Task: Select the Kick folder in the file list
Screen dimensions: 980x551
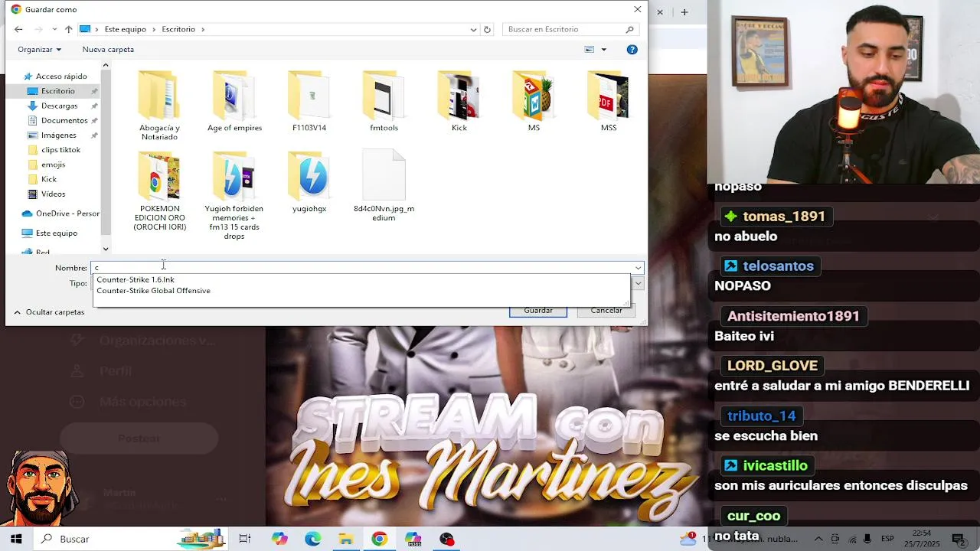Action: click(x=459, y=101)
